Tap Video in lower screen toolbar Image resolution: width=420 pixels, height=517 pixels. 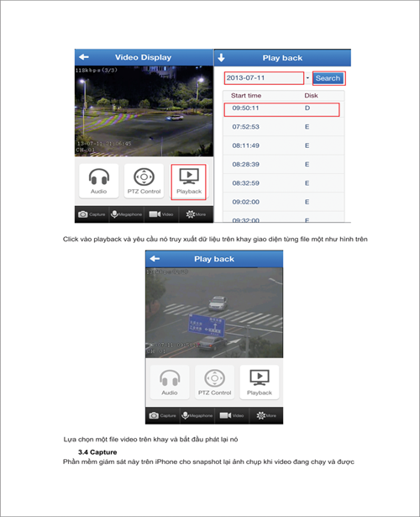tap(232, 415)
